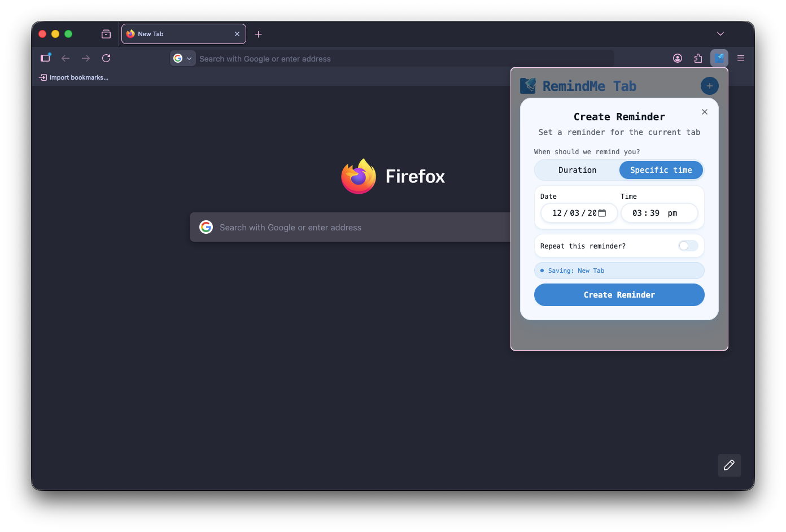Click the Firefox account profile icon
786x532 pixels.
(678, 58)
